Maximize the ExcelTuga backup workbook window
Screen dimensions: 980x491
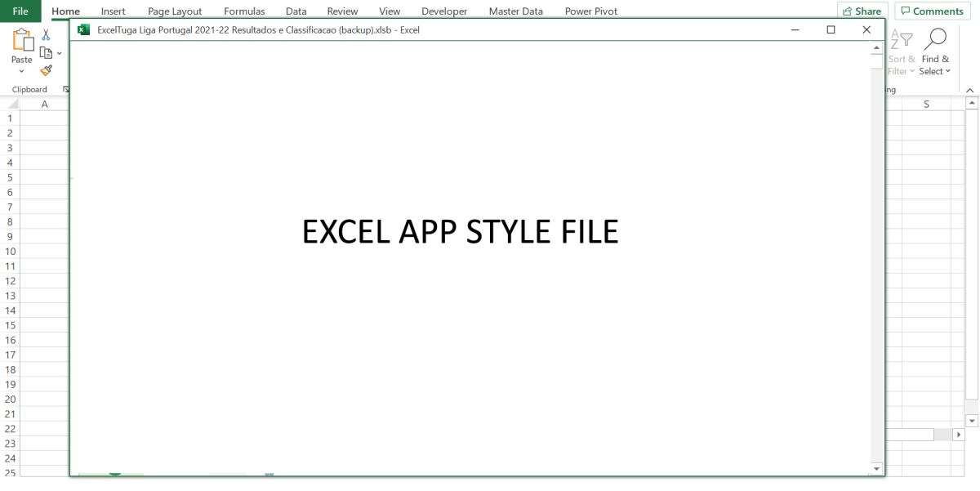tap(831, 29)
